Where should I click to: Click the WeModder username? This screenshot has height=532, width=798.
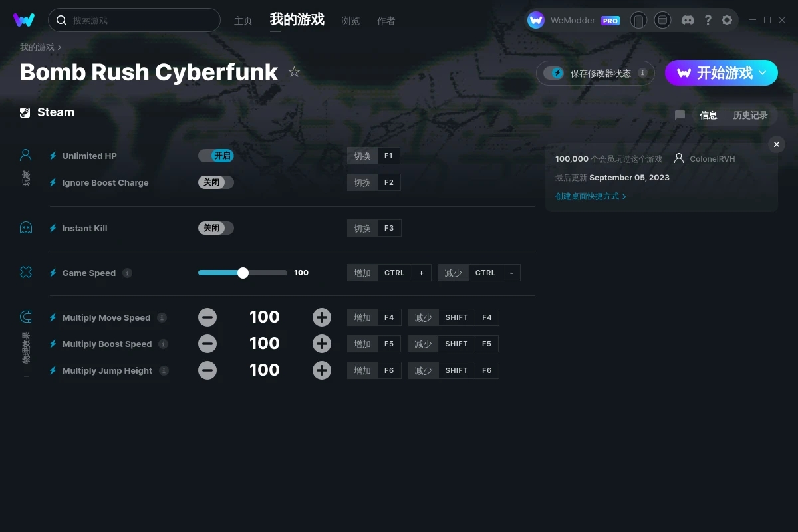coord(573,21)
